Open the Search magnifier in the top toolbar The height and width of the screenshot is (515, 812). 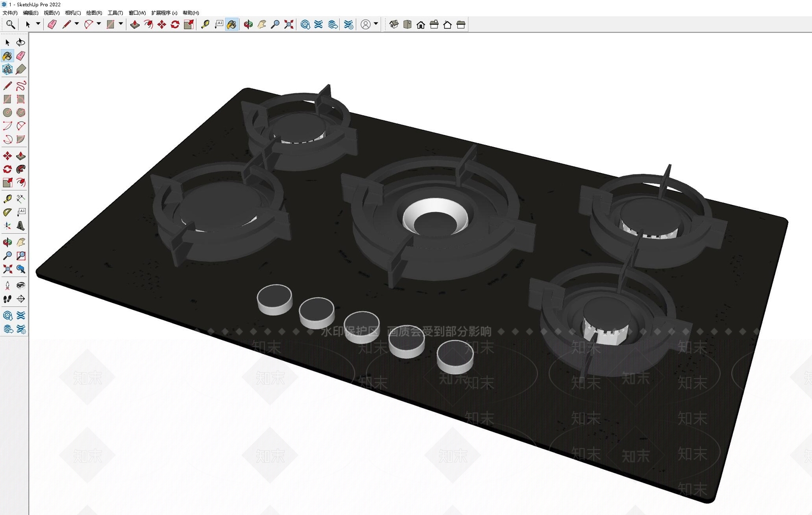(10, 24)
